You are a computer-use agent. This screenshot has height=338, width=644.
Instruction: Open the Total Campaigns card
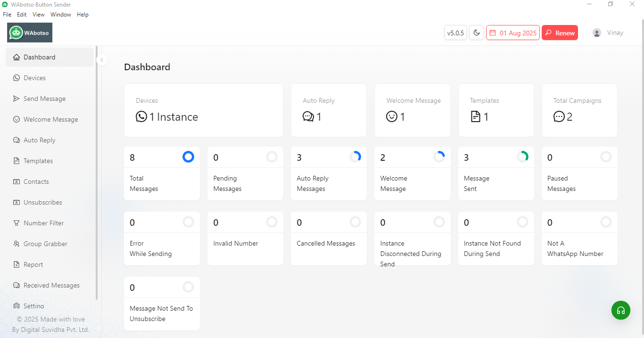coord(579,110)
